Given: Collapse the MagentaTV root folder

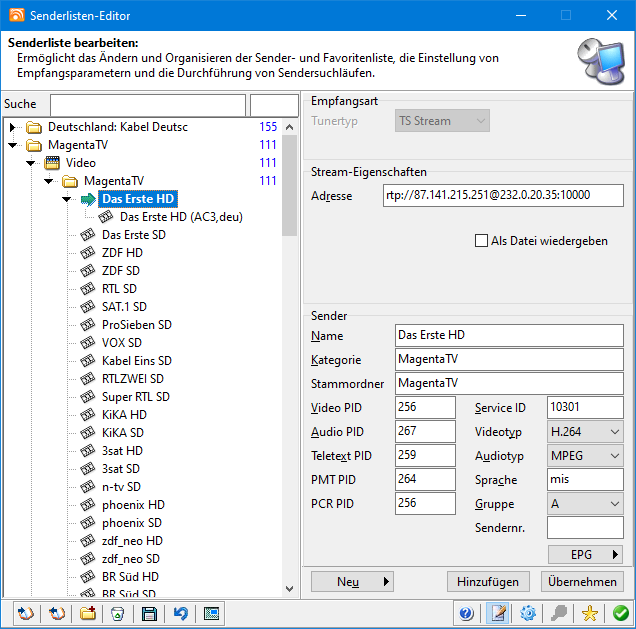Looking at the screenshot, I should 13,146.
